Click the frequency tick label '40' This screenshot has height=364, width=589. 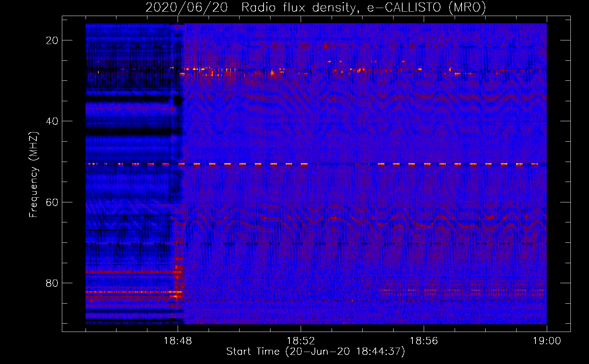tap(52, 121)
